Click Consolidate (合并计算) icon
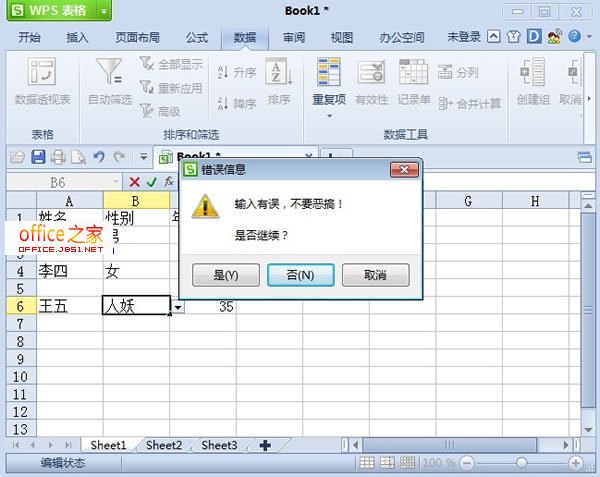 point(446,103)
